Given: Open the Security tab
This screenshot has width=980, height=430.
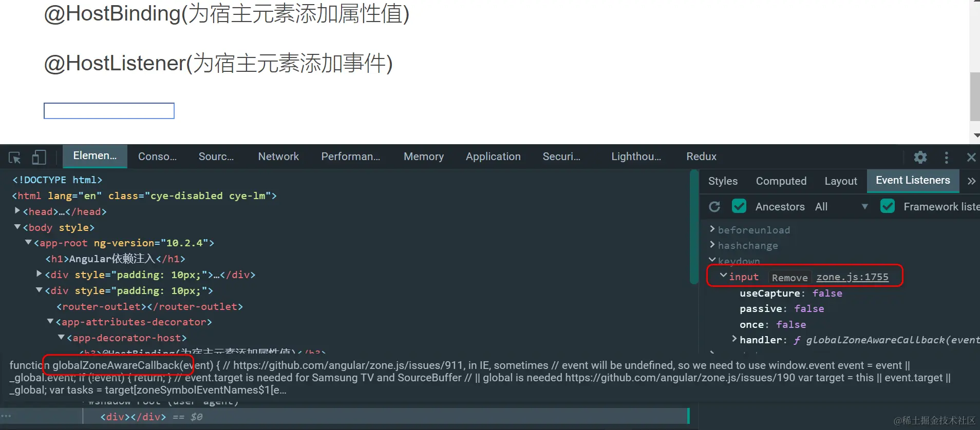Looking at the screenshot, I should pyautogui.click(x=561, y=157).
